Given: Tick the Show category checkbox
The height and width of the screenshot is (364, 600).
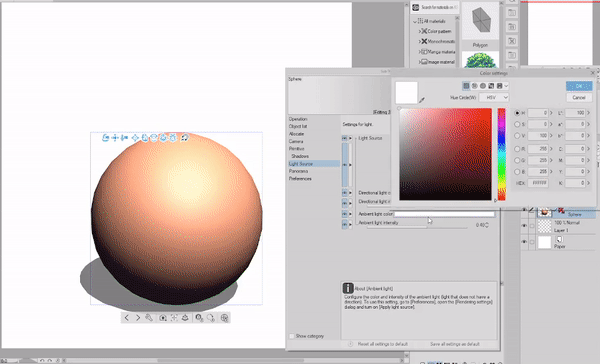Looking at the screenshot, I should pos(292,336).
